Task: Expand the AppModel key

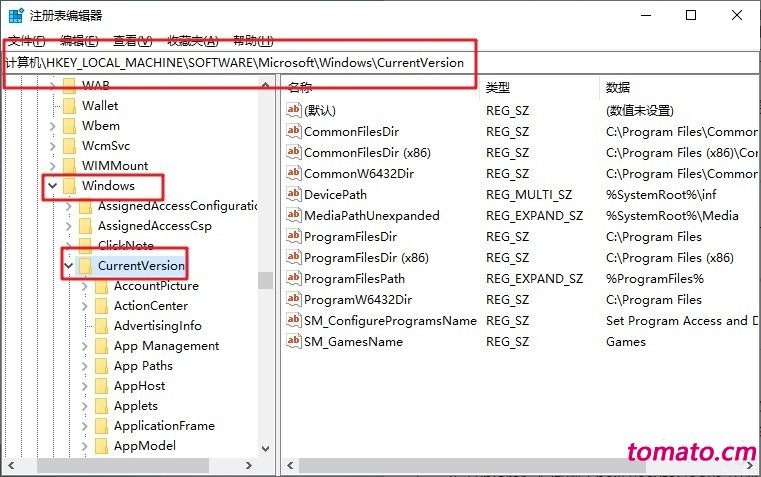Action: tap(84, 446)
